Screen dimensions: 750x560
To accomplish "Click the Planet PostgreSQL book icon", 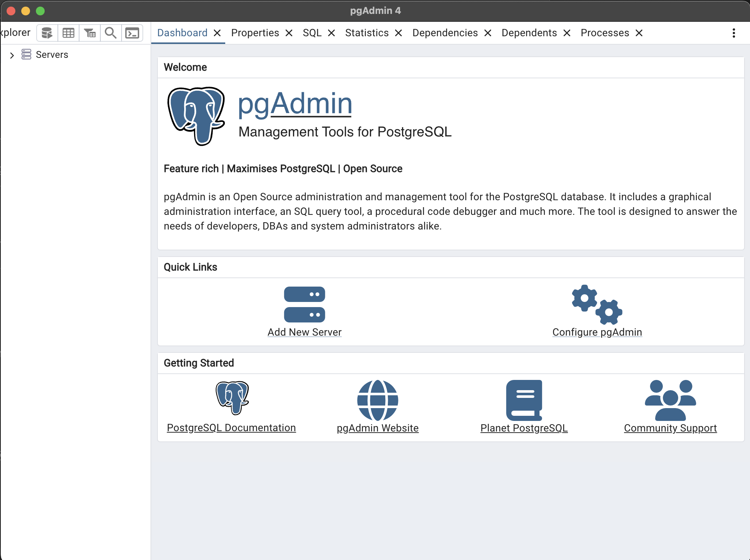I will 524,400.
